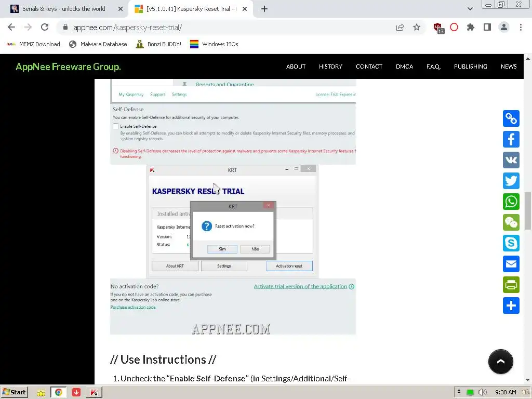Share the article on Facebook

[x=511, y=139]
